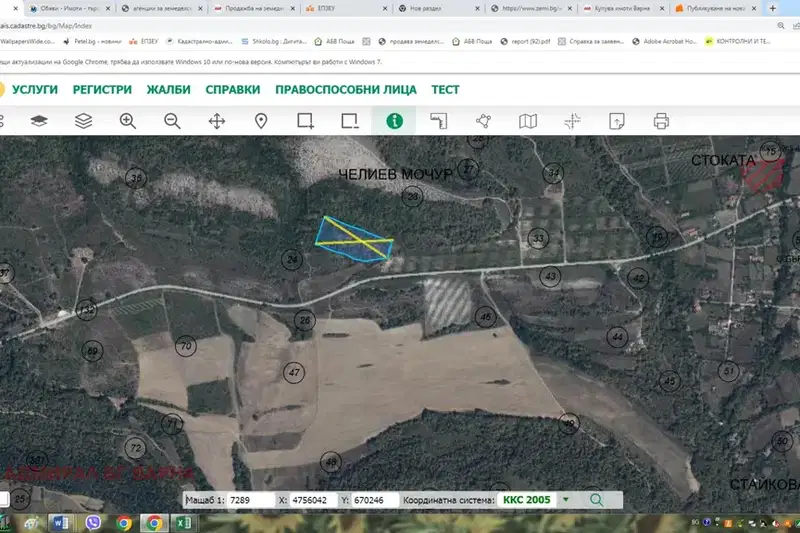Open the ТЕСТ menu
Screen dimensions: 800x533
coord(445,90)
